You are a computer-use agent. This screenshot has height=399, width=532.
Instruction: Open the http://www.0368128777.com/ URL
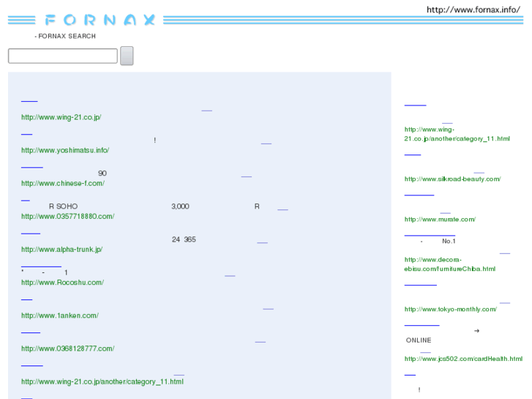[68, 348]
